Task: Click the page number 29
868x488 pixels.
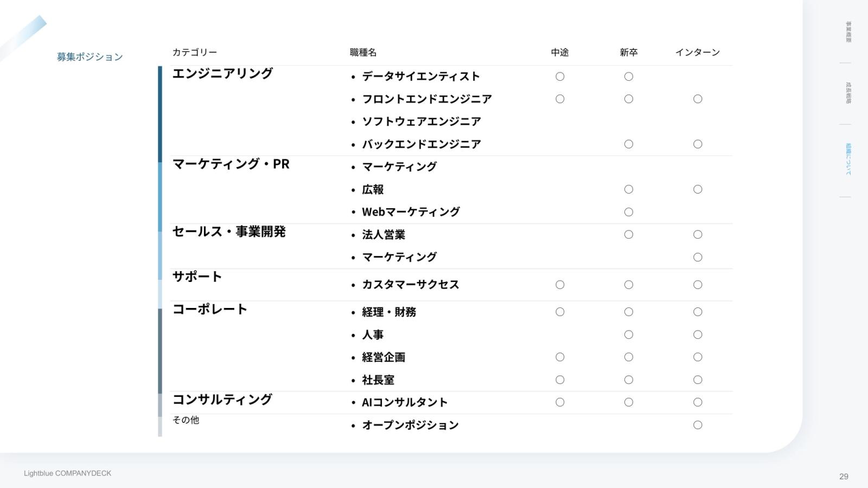Action: [x=844, y=477]
